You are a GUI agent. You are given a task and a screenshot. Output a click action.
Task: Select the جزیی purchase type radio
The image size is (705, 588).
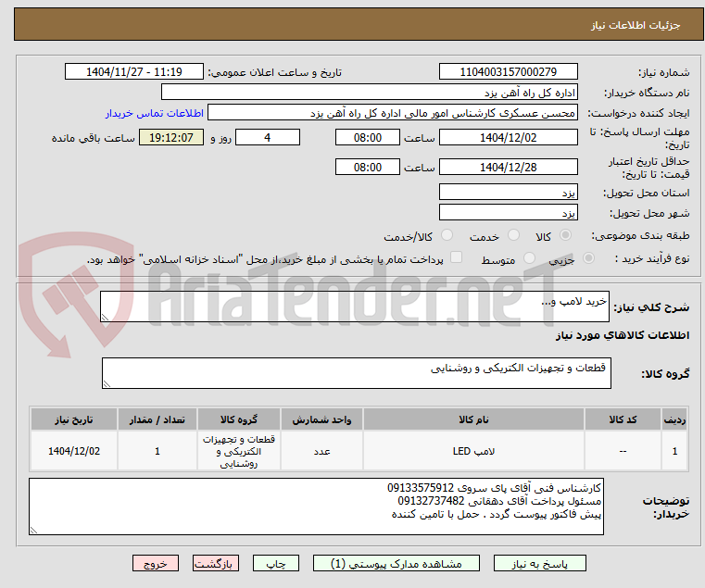click(x=588, y=258)
